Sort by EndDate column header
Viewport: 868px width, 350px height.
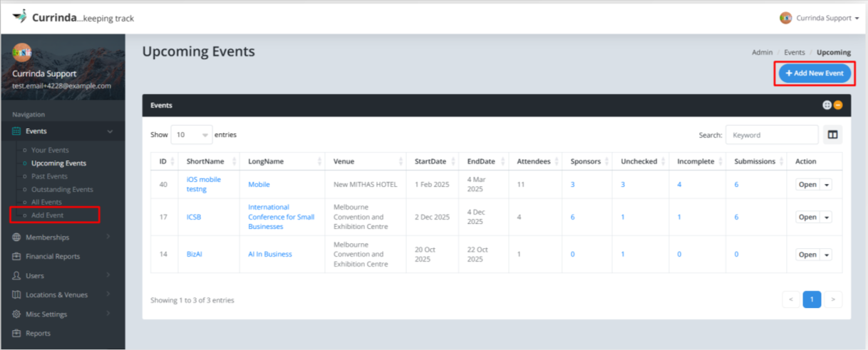pyautogui.click(x=485, y=162)
